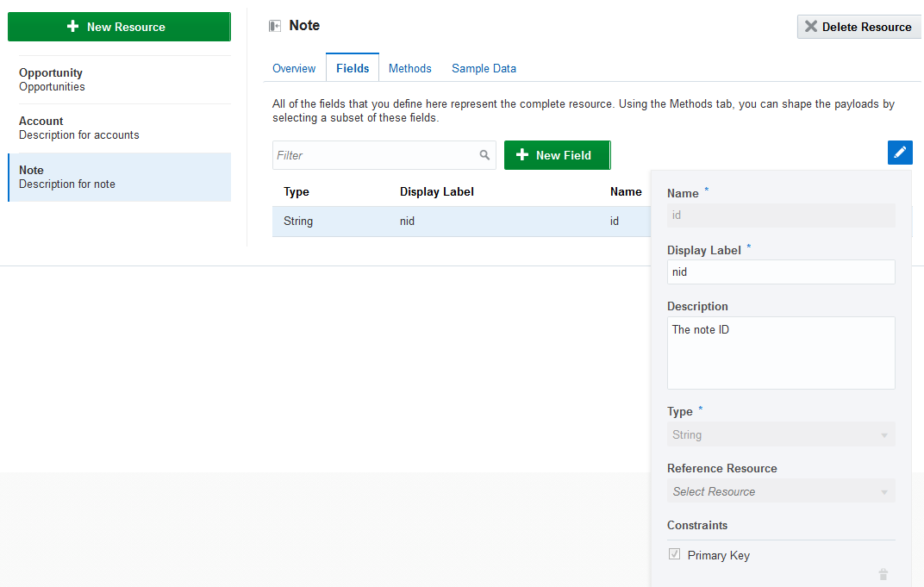Viewport: 924px width, 587px height.
Task: Click the Display Label input field
Action: (780, 272)
